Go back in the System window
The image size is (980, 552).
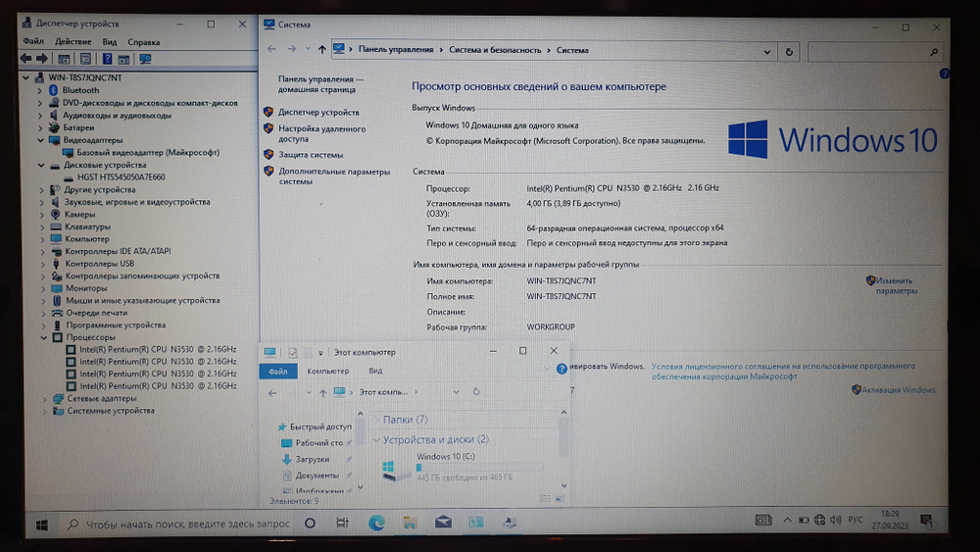271,49
